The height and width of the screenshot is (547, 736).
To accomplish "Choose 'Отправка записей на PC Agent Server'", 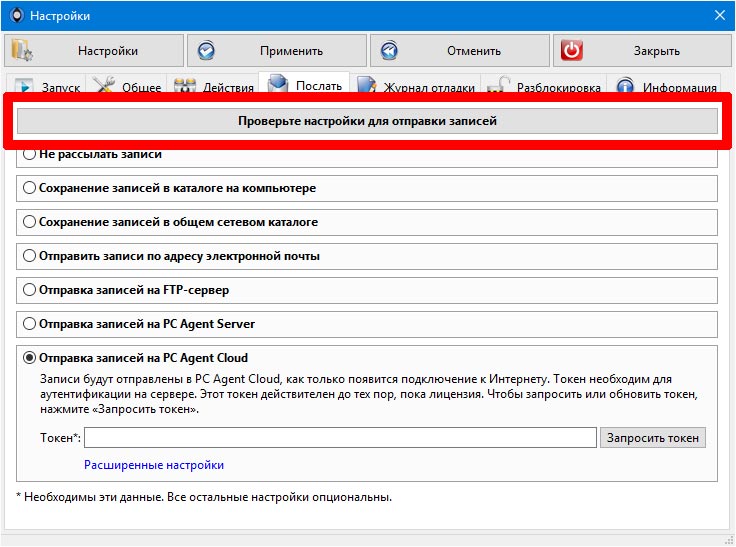I will click(30, 324).
